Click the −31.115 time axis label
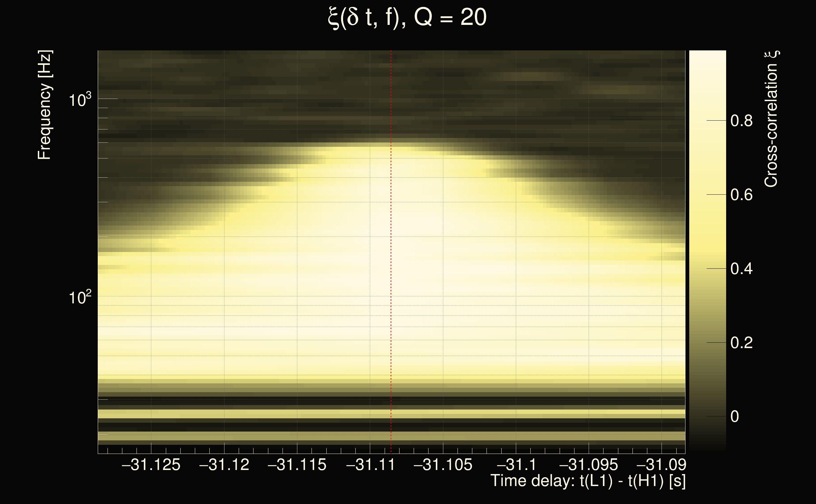This screenshot has height=504, width=816. [297, 465]
